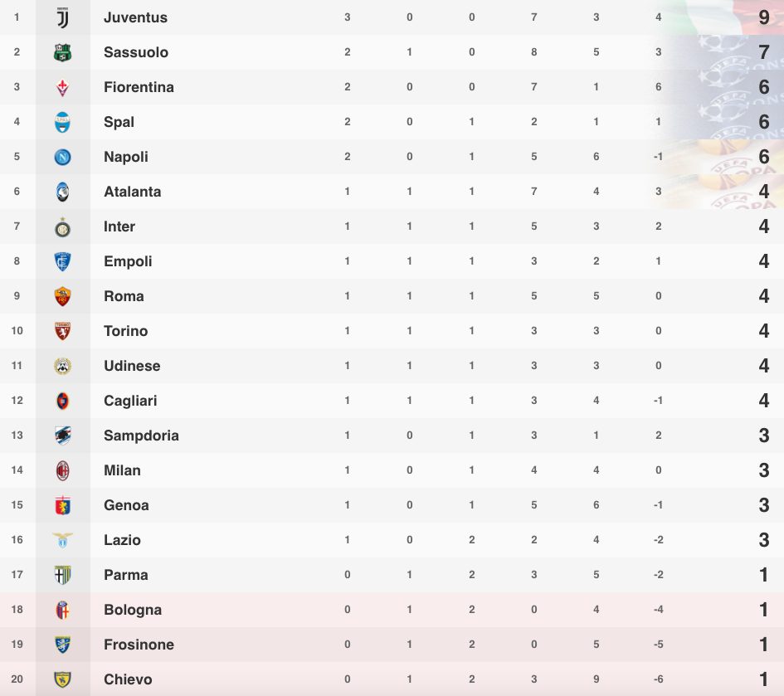The image size is (784, 696).
Task: Select the Fiorentina club logo
Action: [62, 87]
